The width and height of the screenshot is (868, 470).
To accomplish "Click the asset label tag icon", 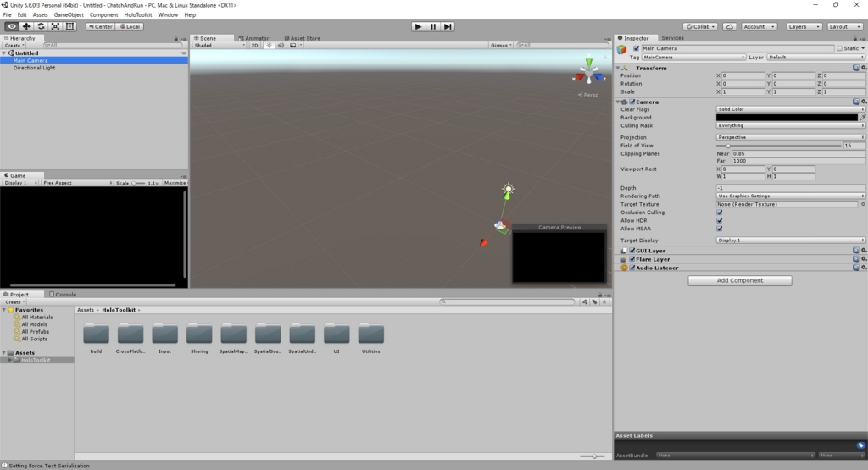I will click(861, 445).
